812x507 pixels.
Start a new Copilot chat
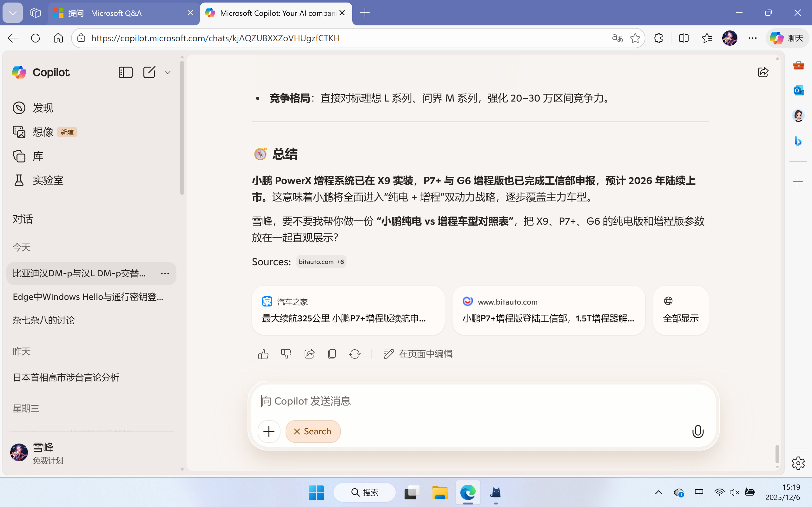(149, 72)
